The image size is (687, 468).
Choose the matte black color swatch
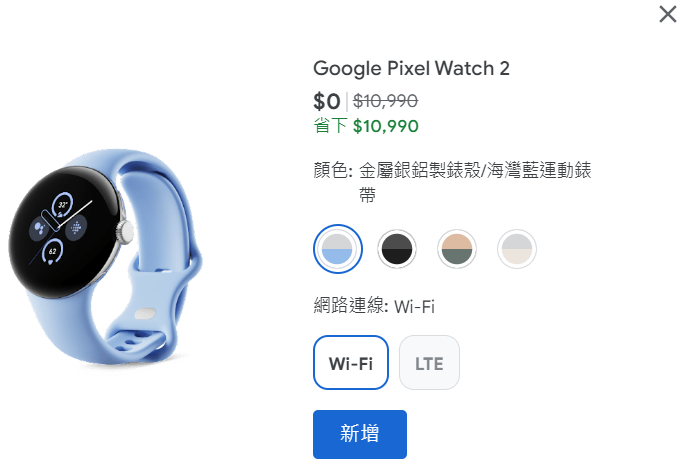pyautogui.click(x=397, y=249)
